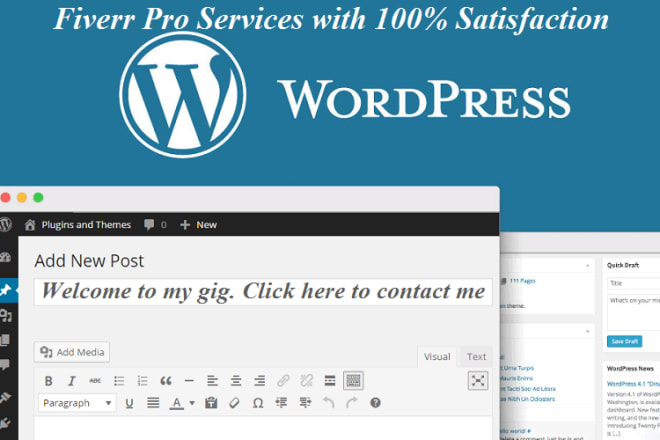660x440 pixels.
Task: Decrease indent of paragraph
Action: [281, 403]
